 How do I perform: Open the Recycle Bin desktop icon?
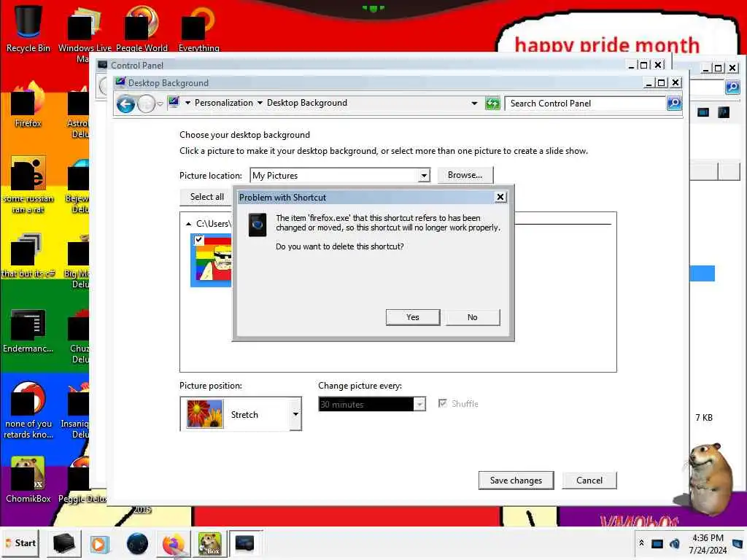coord(28,28)
